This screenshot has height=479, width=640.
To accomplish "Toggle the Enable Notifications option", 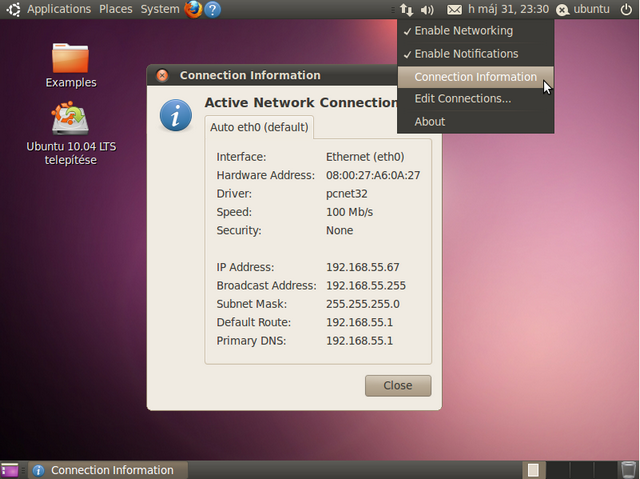I will coord(466,54).
